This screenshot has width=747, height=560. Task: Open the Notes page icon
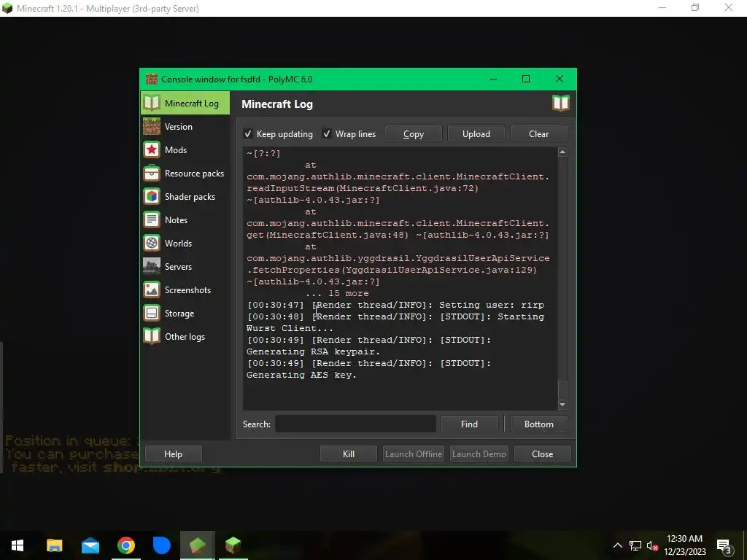click(152, 220)
